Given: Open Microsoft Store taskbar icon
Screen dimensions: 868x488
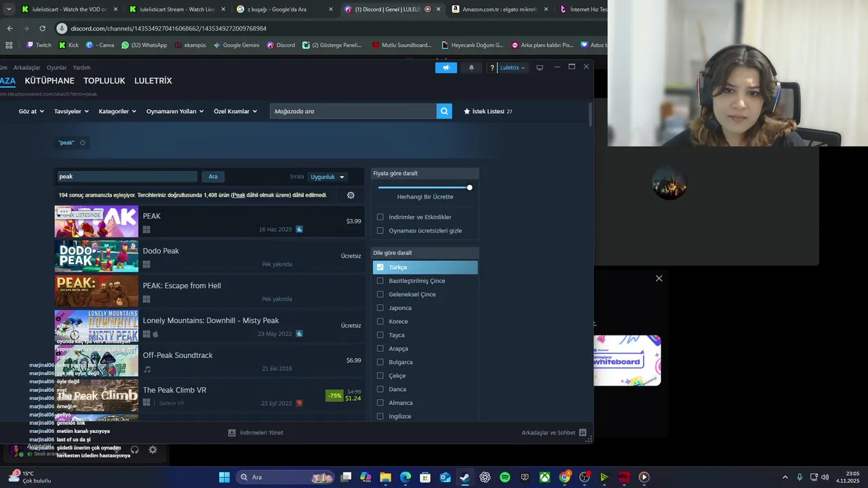Looking at the screenshot, I should pyautogui.click(x=425, y=477).
